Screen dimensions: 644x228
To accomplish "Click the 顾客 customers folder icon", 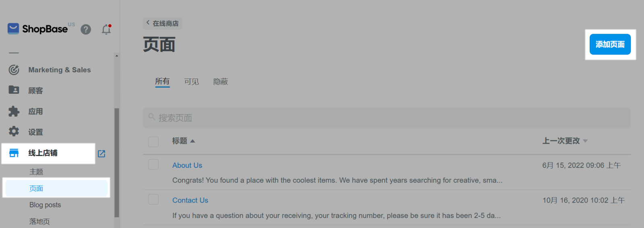I will [14, 90].
